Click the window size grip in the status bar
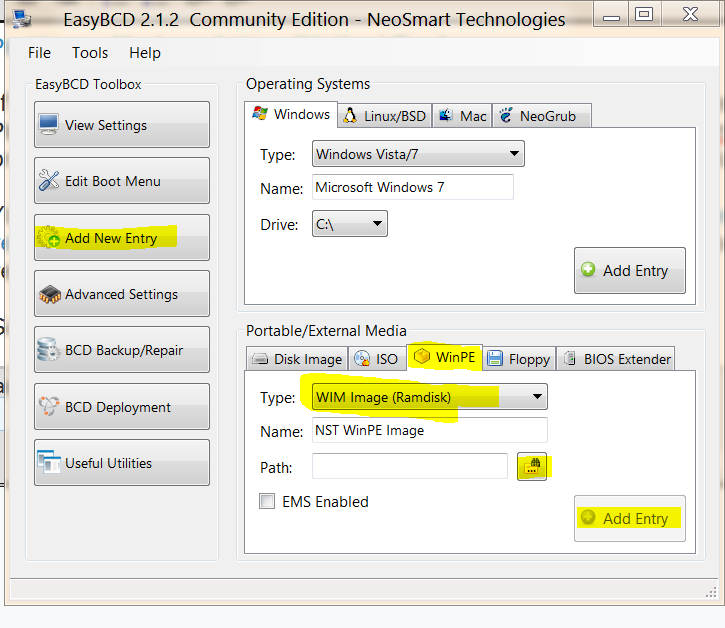This screenshot has height=628, width=725. point(712,592)
